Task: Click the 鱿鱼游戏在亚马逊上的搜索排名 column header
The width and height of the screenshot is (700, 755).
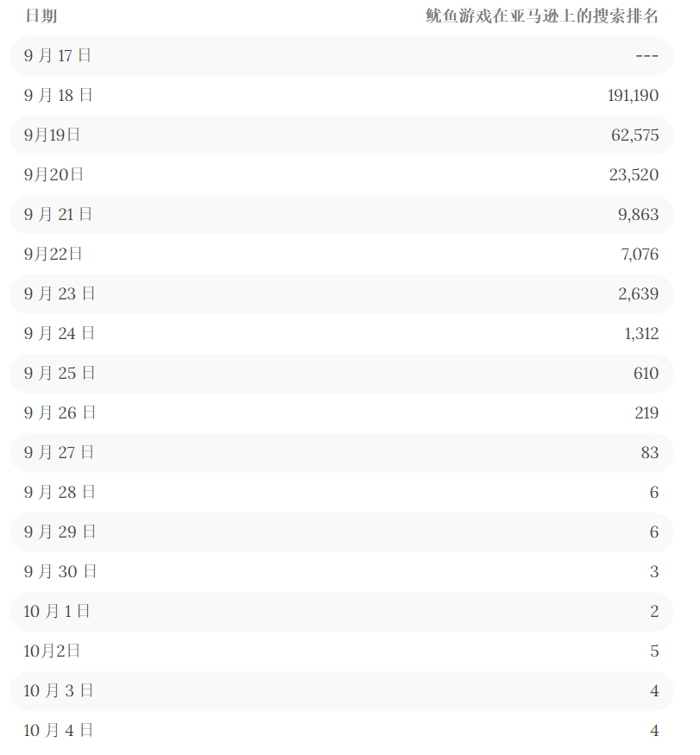Action: pos(542,16)
